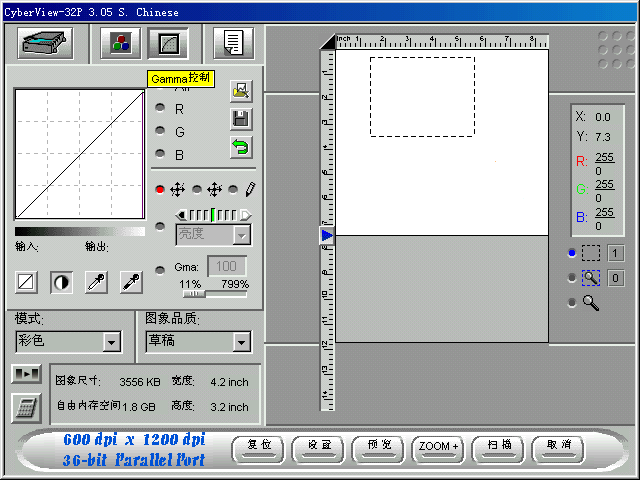Click the blue ruler position marker arrow
Image resolution: width=640 pixels, height=480 pixels.
[327, 236]
